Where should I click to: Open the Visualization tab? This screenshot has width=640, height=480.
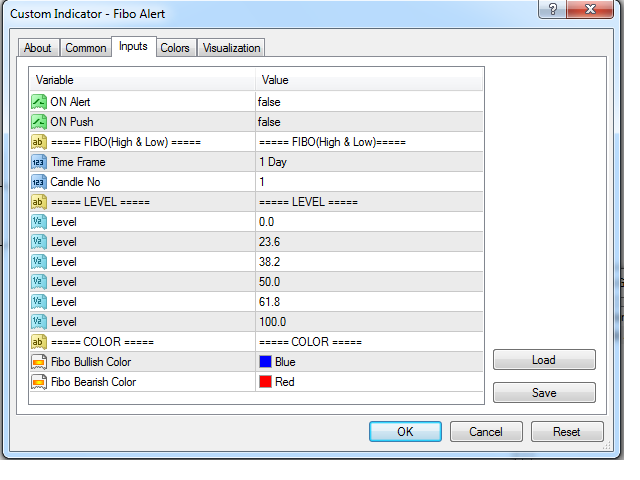(231, 48)
